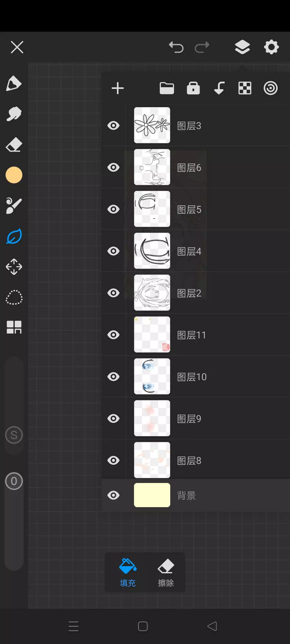Image resolution: width=290 pixels, height=644 pixels.
Task: Hide the 背景 background layer
Action: [x=113, y=495]
